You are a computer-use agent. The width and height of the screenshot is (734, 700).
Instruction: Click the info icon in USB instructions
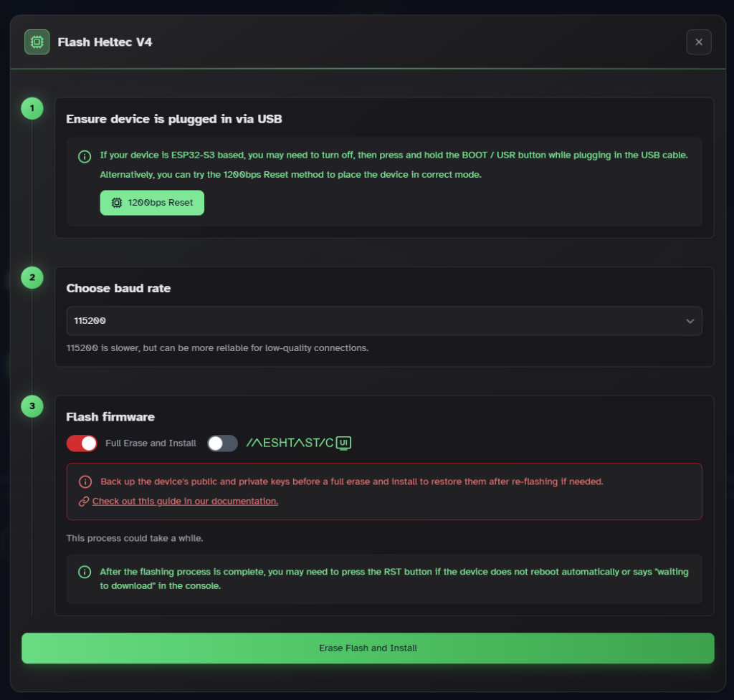[x=85, y=155]
